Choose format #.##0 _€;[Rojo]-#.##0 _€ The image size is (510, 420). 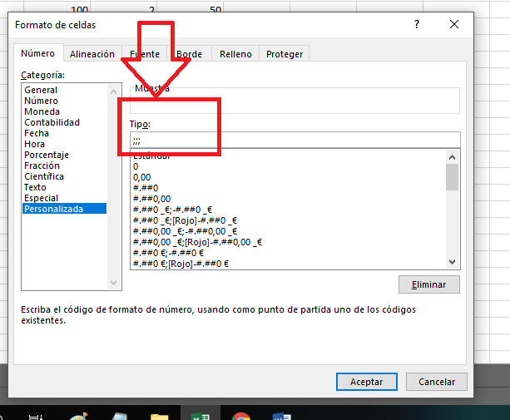coord(288,220)
